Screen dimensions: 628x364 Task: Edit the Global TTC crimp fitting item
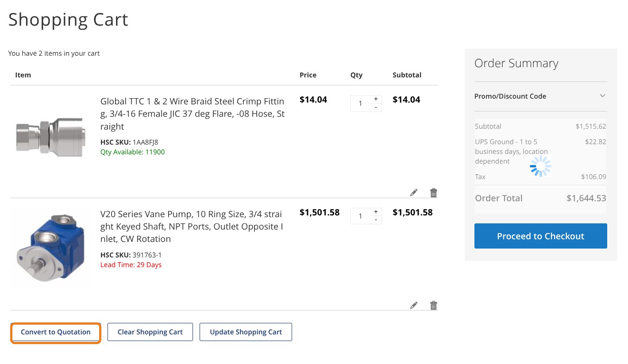414,192
